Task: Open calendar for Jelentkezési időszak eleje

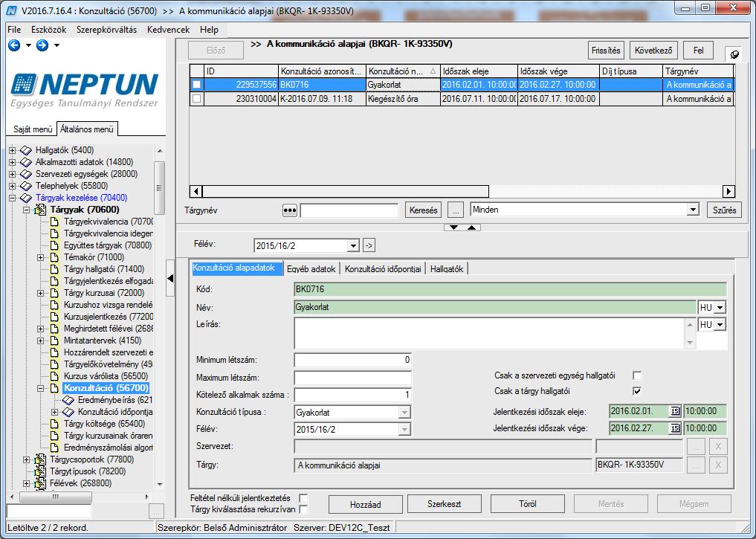Action: (x=674, y=411)
